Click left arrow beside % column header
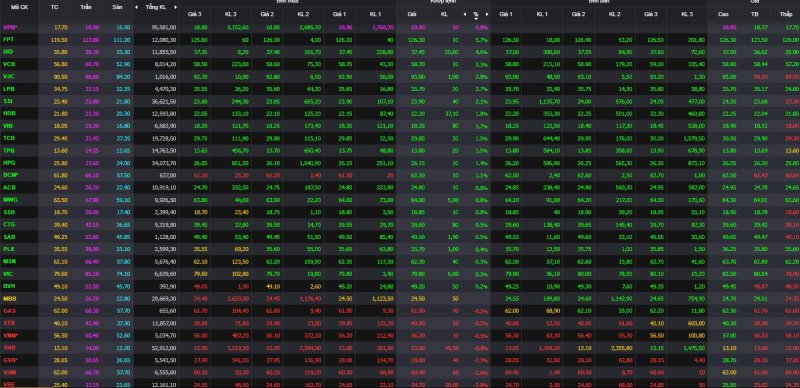Image resolution: width=800 pixels, height=388 pixels. click(x=464, y=14)
